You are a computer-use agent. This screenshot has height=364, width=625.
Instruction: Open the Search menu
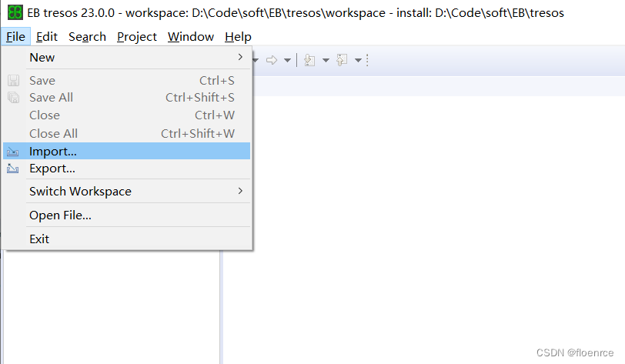[x=87, y=37]
